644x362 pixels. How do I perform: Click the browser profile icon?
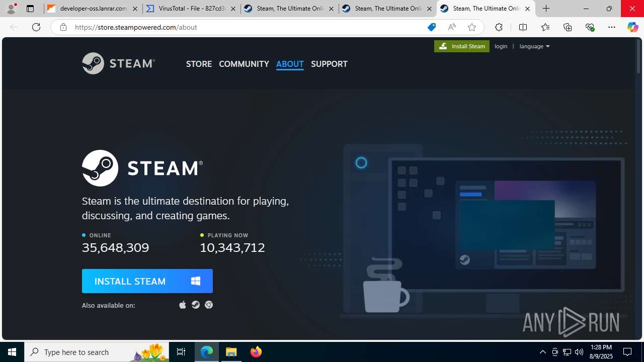11,9
